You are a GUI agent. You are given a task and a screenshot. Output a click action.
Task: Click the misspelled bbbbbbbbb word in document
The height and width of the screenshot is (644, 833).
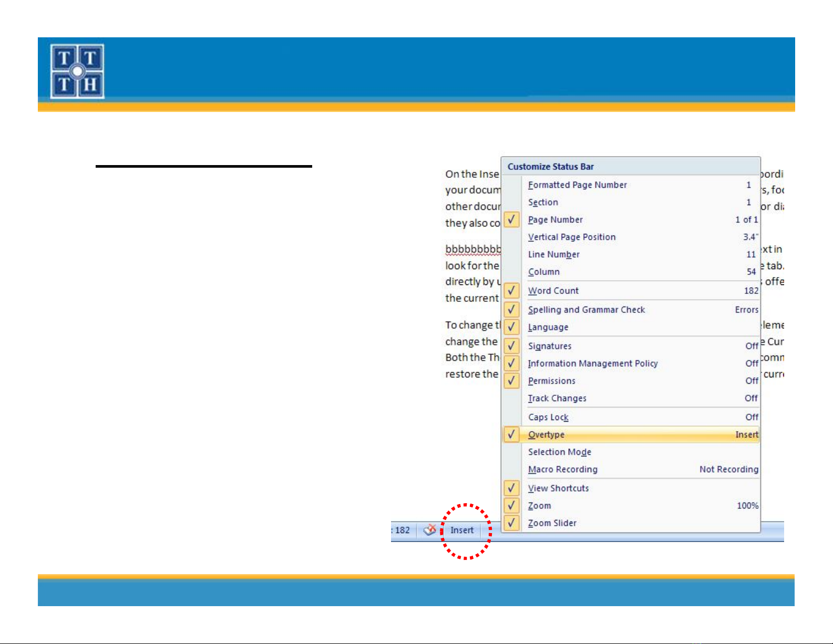pyautogui.click(x=472, y=249)
